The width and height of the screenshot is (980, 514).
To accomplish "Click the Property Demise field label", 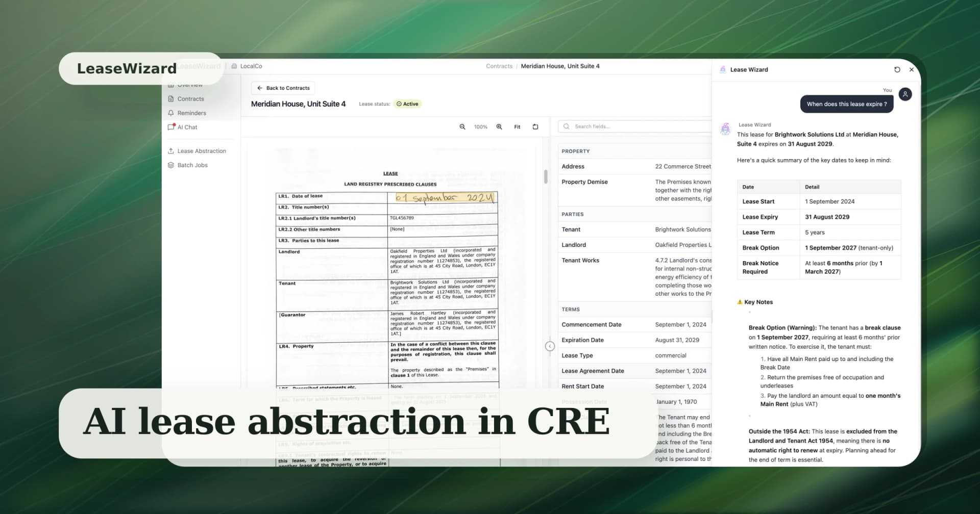I will (x=584, y=182).
